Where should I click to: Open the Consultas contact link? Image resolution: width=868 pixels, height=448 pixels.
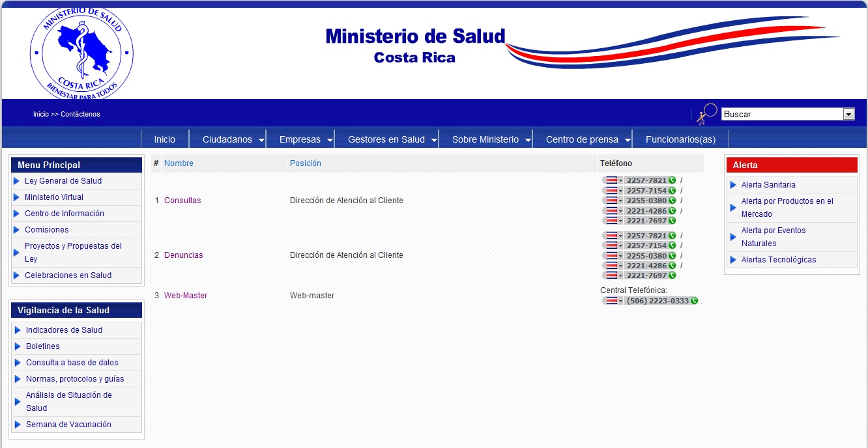tap(182, 201)
